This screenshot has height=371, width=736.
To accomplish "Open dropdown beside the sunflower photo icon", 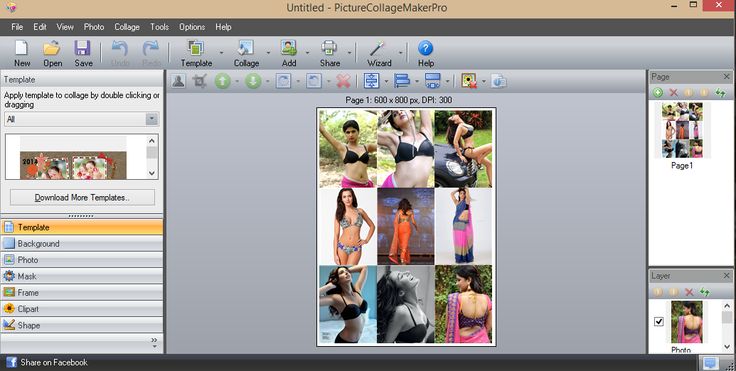I will (483, 82).
